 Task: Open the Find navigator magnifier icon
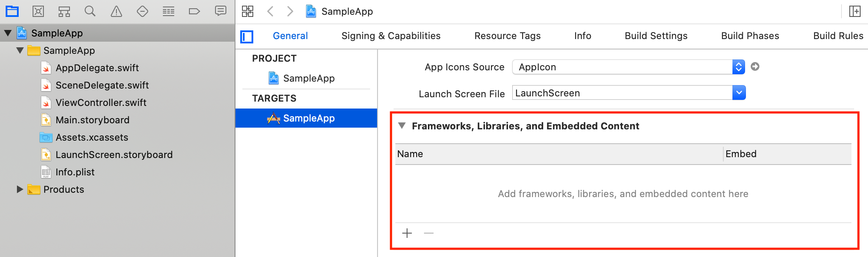coord(90,11)
